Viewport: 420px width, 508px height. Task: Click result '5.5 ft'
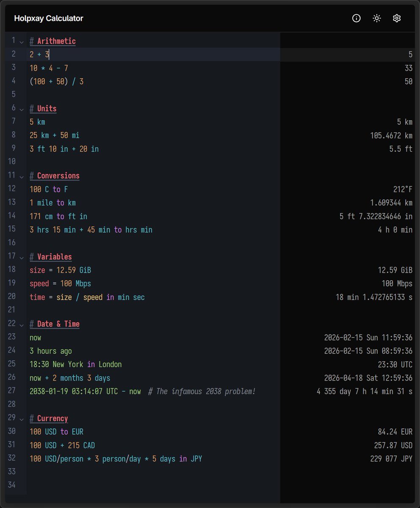401,149
